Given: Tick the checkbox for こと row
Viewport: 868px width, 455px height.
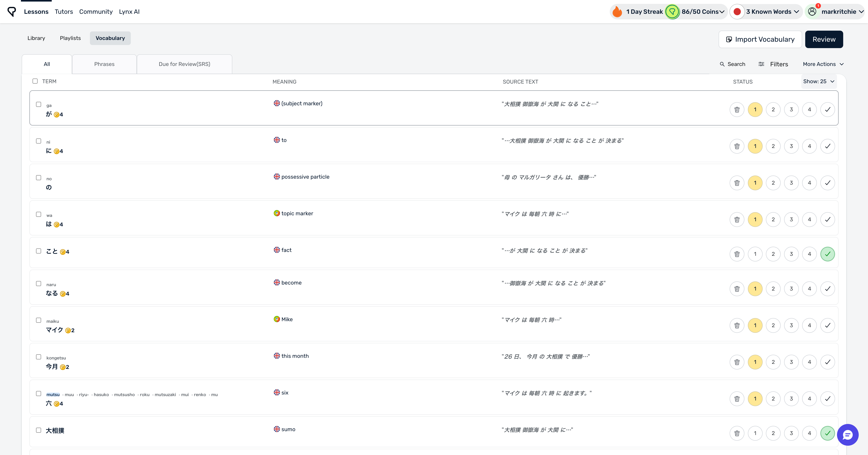Looking at the screenshot, I should [39, 251].
